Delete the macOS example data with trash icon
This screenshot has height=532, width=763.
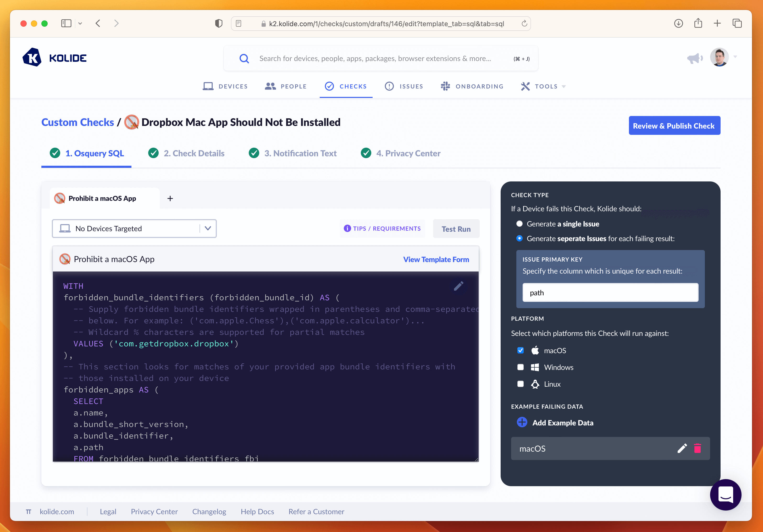tap(697, 448)
